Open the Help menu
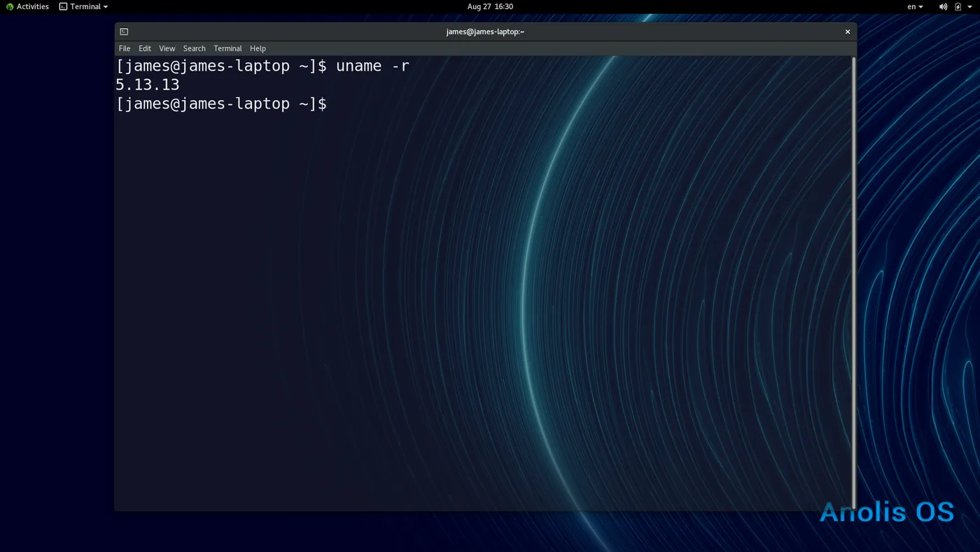 258,48
